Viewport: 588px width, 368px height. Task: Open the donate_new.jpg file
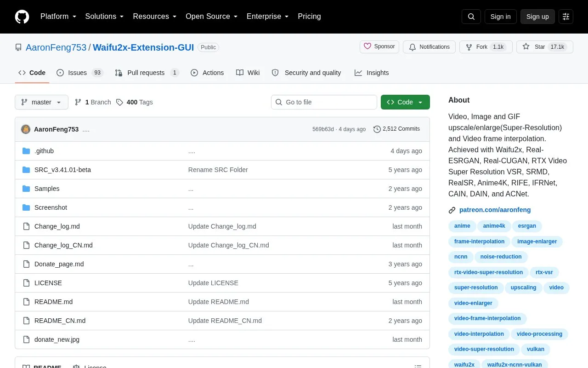(x=57, y=339)
